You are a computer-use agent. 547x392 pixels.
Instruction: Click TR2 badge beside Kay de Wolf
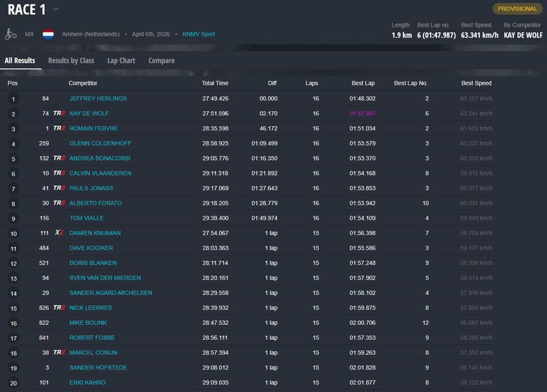pos(59,114)
